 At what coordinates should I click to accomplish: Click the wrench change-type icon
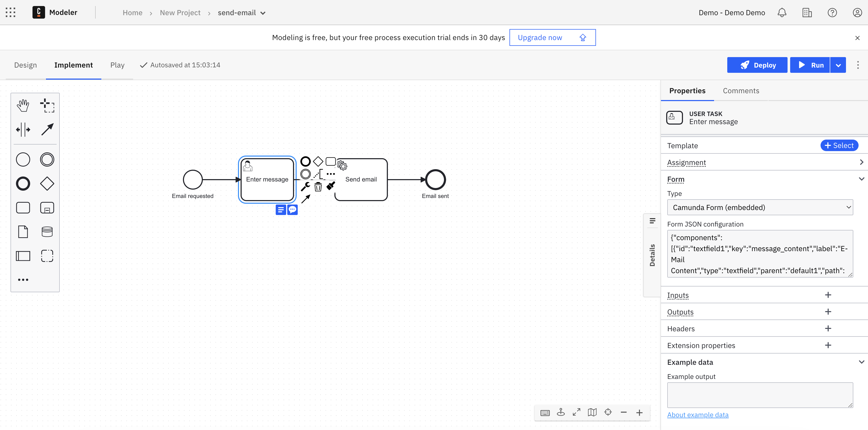click(305, 186)
